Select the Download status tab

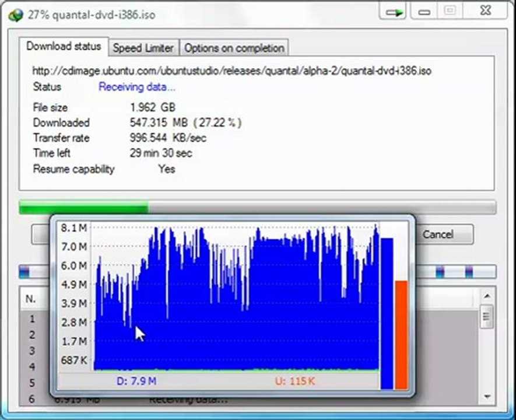pos(64,47)
